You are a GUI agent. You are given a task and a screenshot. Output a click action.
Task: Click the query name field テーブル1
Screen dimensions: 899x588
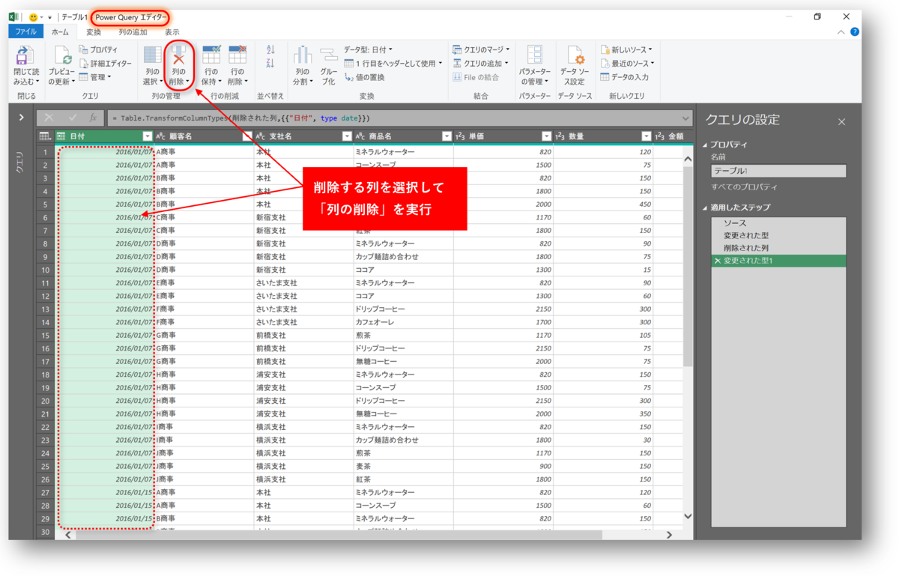coord(778,171)
